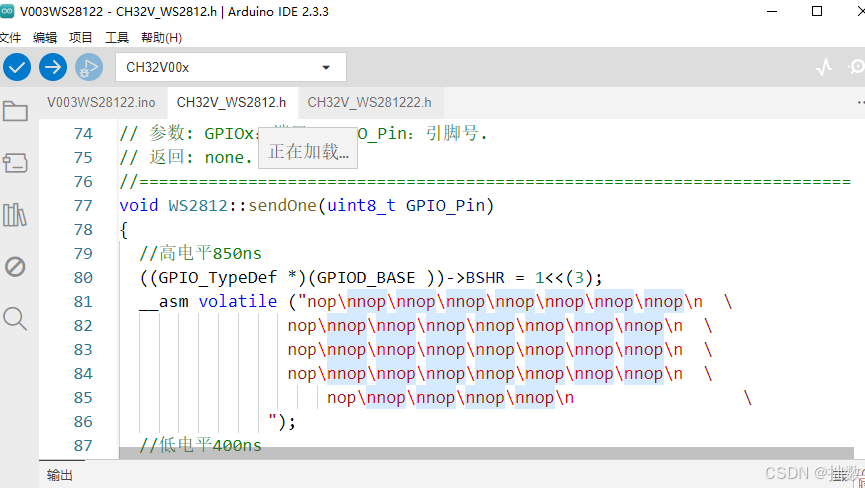
Task: Click line number 86 in the gutter
Action: click(83, 421)
